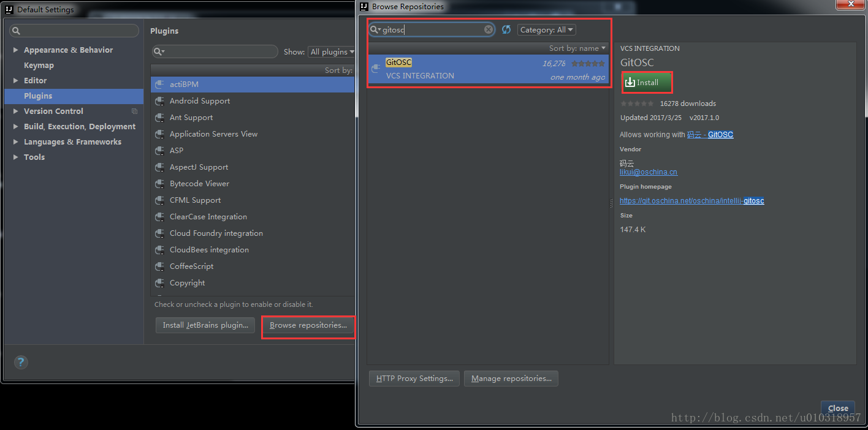Click plugin icon beside Copyright
Screen dimensions: 868x430
coord(159,283)
